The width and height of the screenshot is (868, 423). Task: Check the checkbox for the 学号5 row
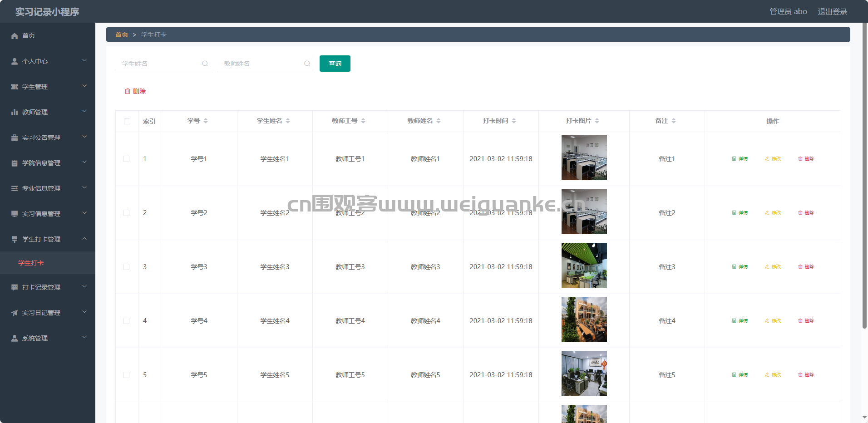tap(126, 375)
